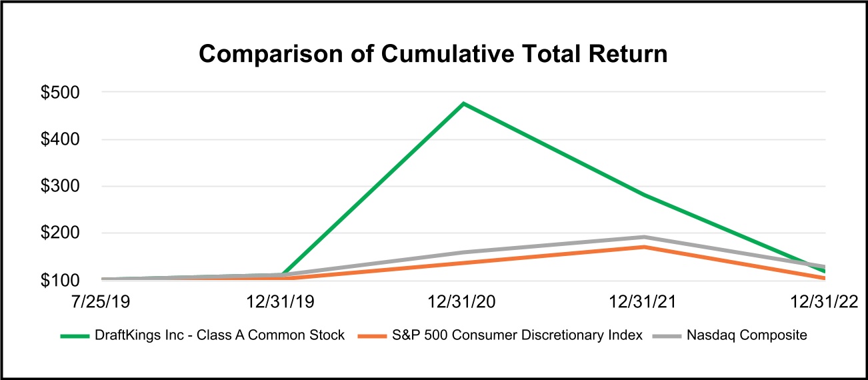Select the 12/31/21 x-axis date label

(644, 302)
